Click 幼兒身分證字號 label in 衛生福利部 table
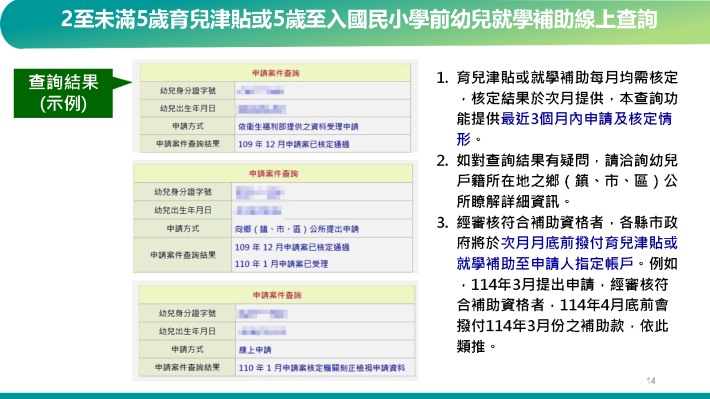The width and height of the screenshot is (710, 399). point(187,91)
